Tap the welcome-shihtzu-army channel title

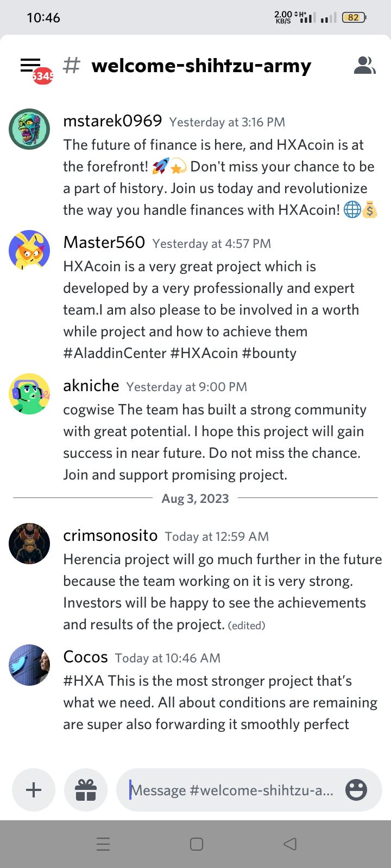click(x=201, y=66)
